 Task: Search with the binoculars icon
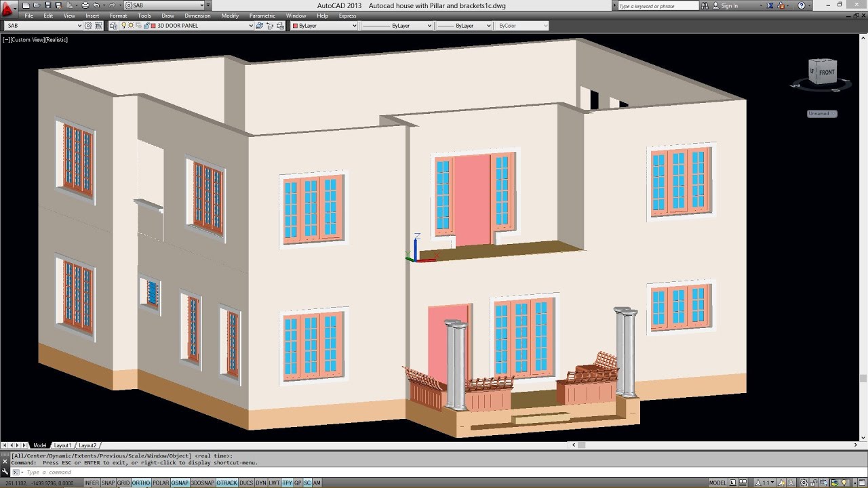point(705,5)
